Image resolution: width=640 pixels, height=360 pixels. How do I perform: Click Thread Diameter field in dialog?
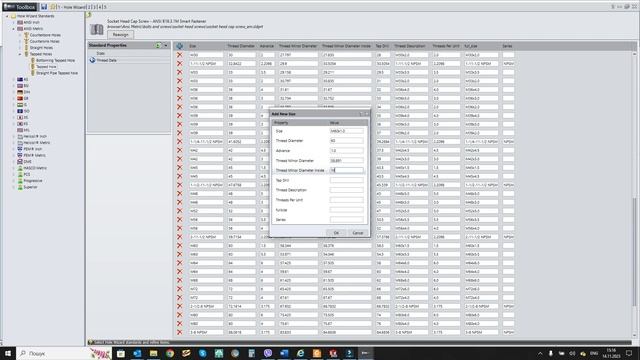click(x=346, y=141)
